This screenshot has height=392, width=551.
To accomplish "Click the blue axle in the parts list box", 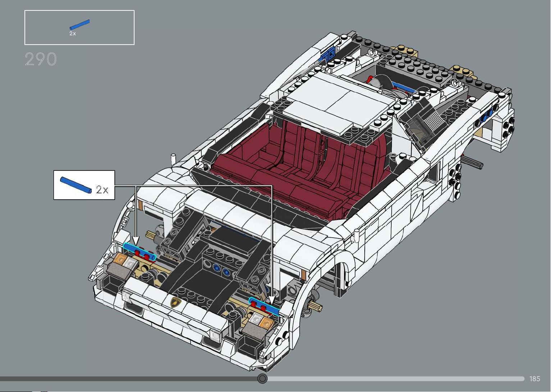I will pyautogui.click(x=79, y=24).
